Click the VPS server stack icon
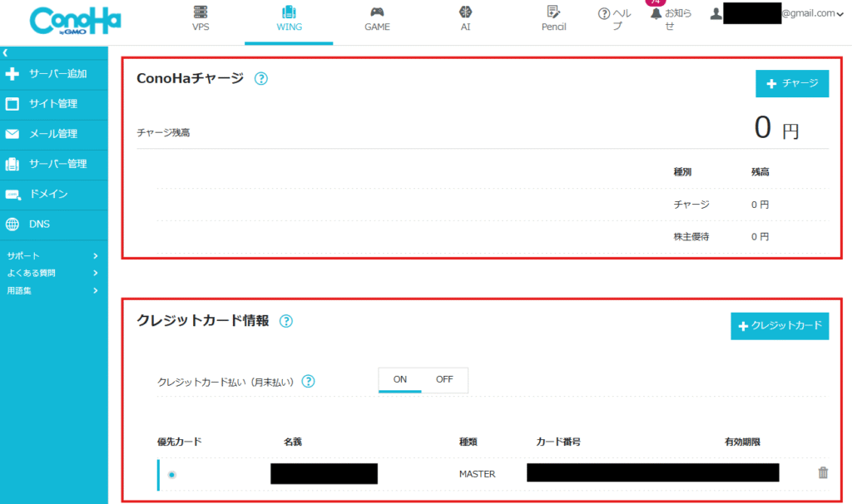 coord(201,12)
